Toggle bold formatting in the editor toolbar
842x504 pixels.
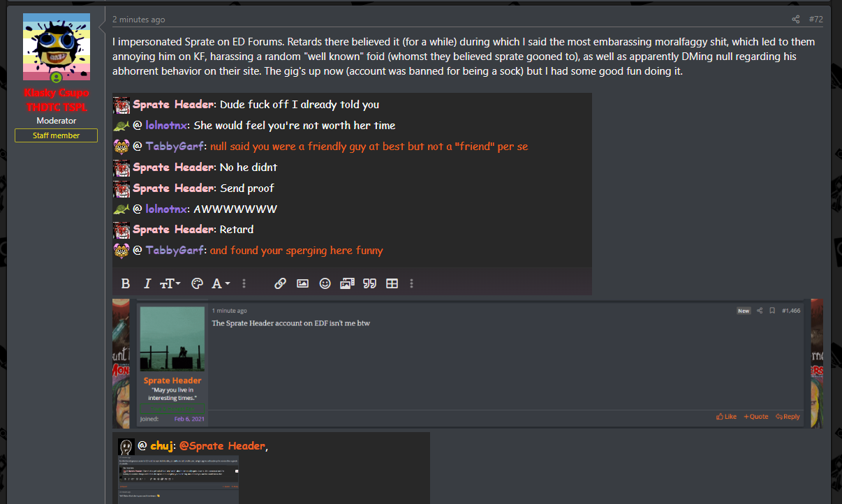pos(126,283)
